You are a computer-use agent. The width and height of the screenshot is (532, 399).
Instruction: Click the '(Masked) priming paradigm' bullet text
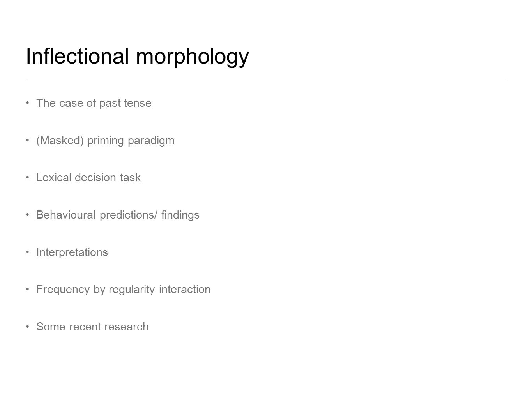pos(105,141)
